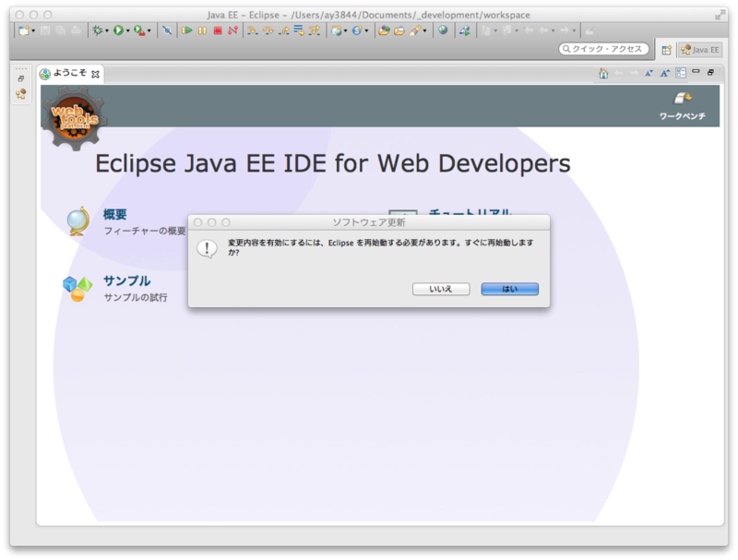Click the New wizard toolbar icon
The image size is (738, 560).
(x=24, y=30)
